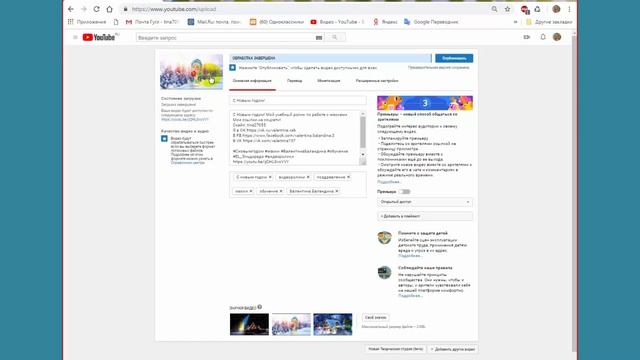Open the Chrome three-dot menu
The image size is (640, 360).
tap(569, 9)
